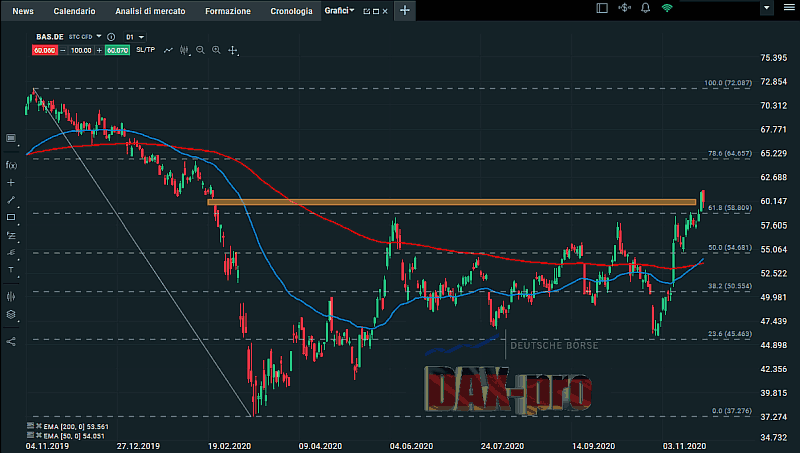Image resolution: width=800 pixels, height=453 pixels.
Task: Buy at green 60.070 price button
Action: tap(117, 50)
